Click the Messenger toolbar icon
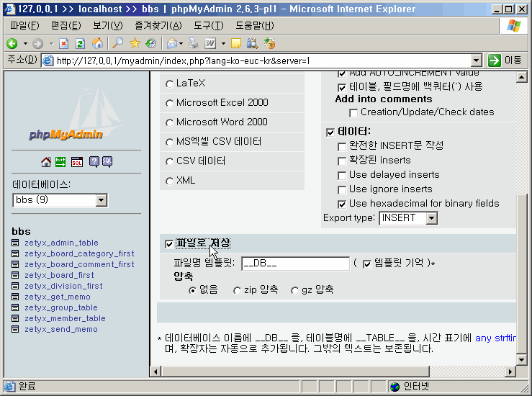The width and height of the screenshot is (532, 396). click(269, 43)
